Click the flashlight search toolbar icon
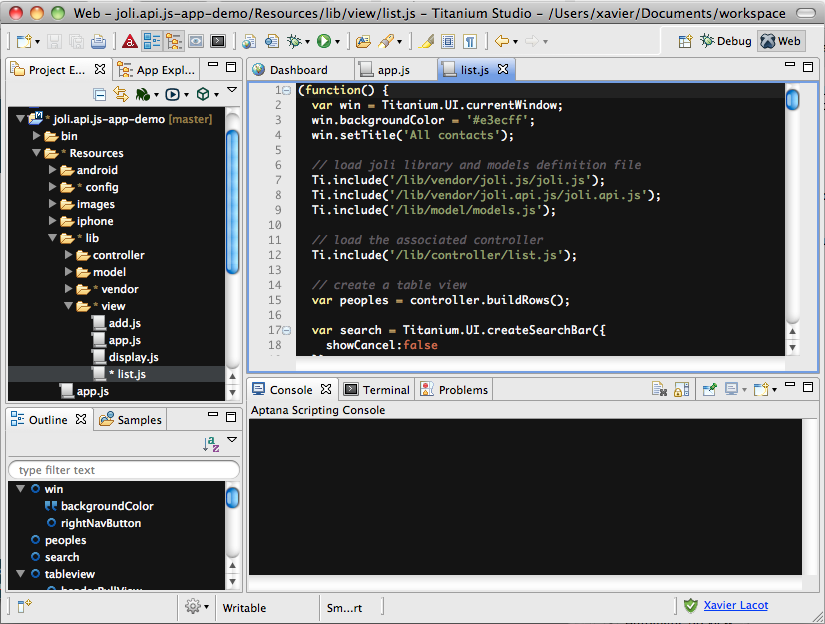Screen dimensions: 825x624 (386, 41)
